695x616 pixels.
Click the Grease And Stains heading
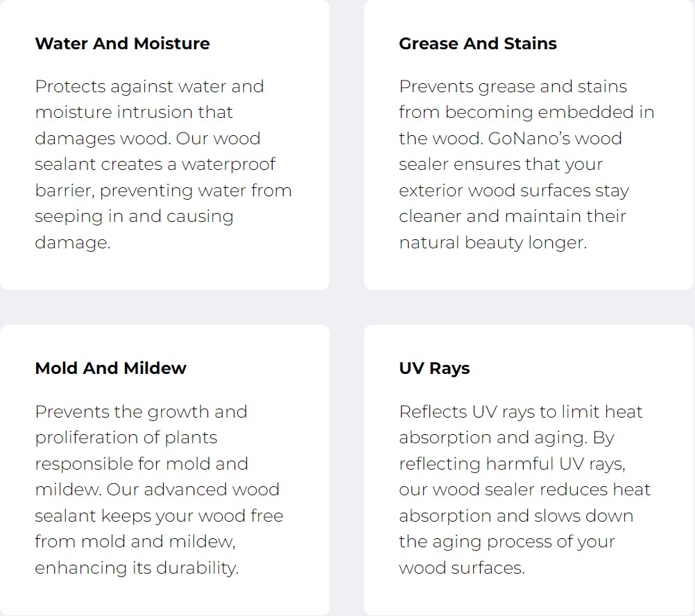click(x=478, y=44)
